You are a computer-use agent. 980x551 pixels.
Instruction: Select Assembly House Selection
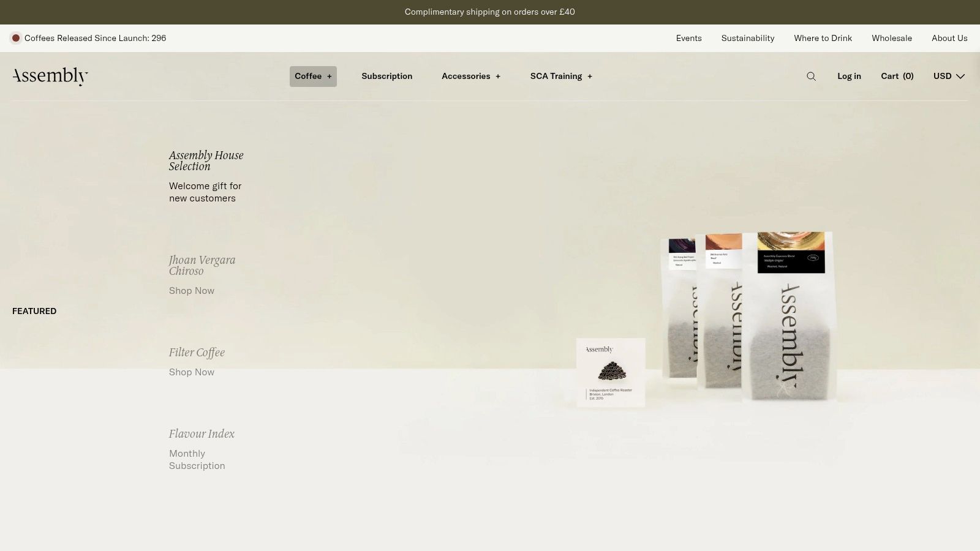pyautogui.click(x=206, y=160)
